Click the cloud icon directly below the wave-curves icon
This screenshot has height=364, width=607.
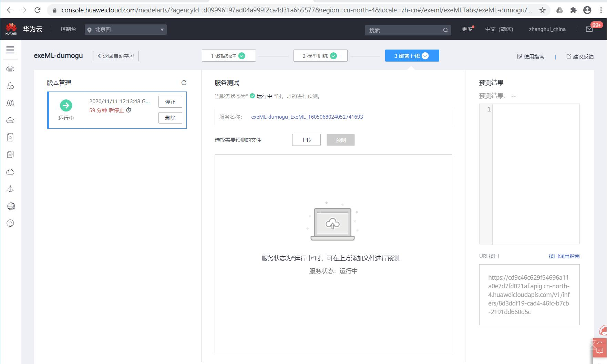[x=10, y=120]
